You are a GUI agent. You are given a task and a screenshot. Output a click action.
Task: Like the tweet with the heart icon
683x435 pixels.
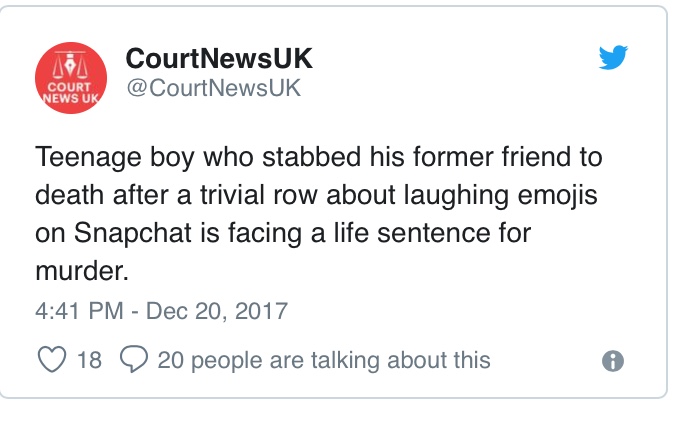pos(51,359)
